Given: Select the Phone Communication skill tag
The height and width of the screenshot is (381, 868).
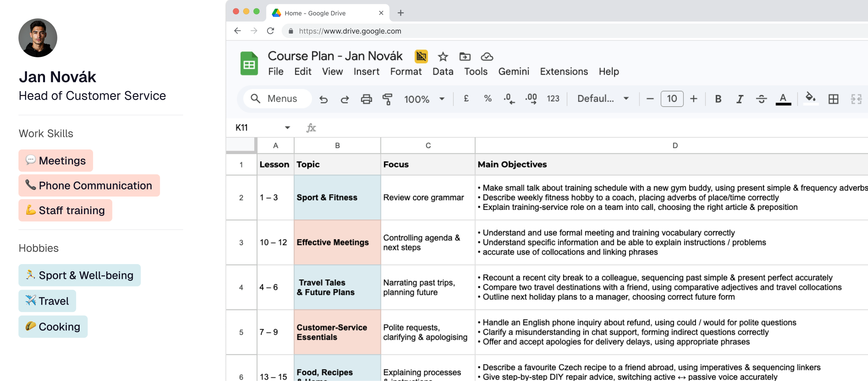Looking at the screenshot, I should (89, 186).
